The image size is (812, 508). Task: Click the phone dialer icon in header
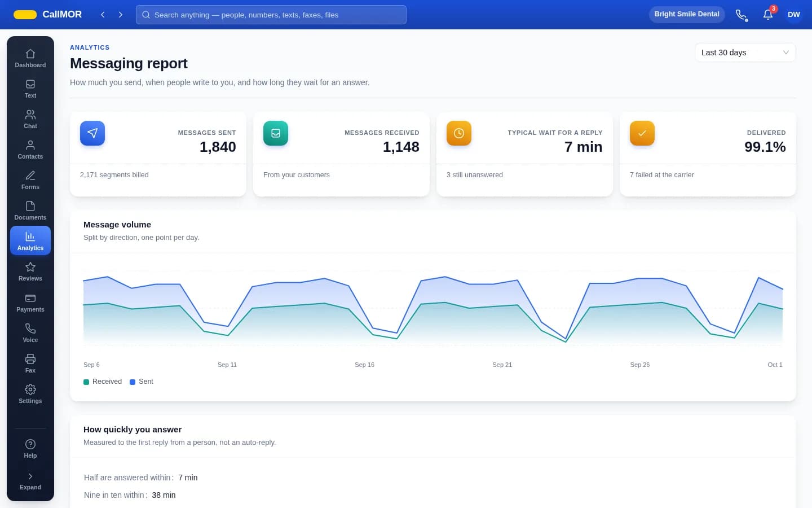point(742,15)
